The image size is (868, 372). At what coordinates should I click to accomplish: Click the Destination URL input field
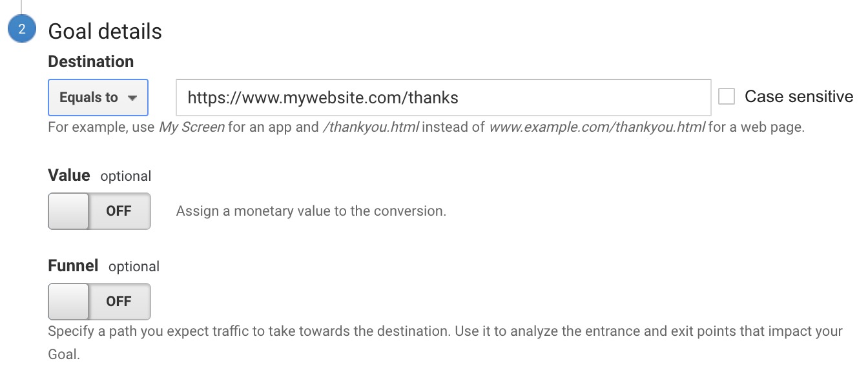tap(443, 98)
